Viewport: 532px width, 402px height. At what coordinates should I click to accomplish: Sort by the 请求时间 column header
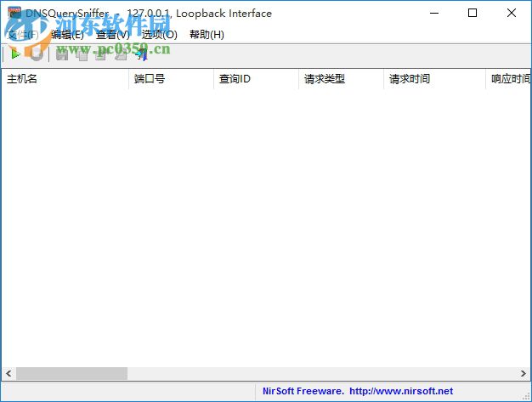[x=434, y=79]
